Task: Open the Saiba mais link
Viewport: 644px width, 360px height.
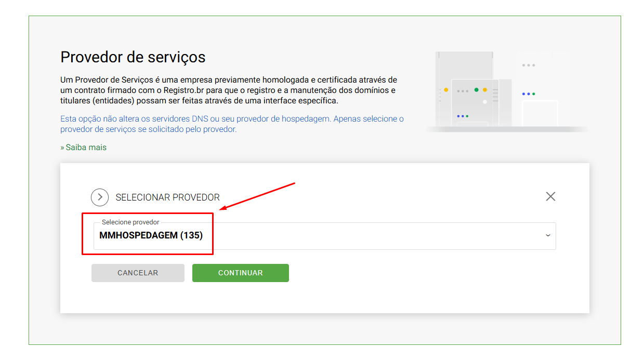Action: click(83, 148)
